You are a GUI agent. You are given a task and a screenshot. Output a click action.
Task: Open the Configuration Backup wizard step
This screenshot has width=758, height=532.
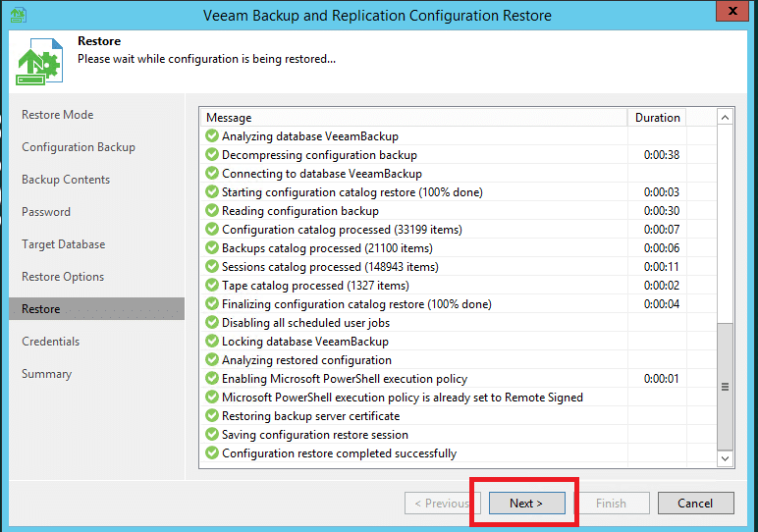[x=79, y=147]
